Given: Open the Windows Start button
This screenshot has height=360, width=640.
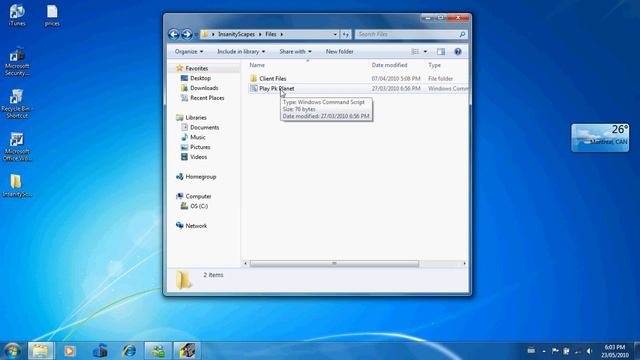Looking at the screenshot, I should click(12, 351).
